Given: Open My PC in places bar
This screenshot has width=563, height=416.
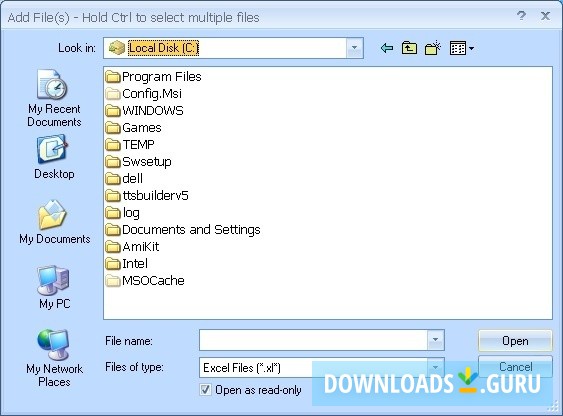Looking at the screenshot, I should tap(54, 287).
